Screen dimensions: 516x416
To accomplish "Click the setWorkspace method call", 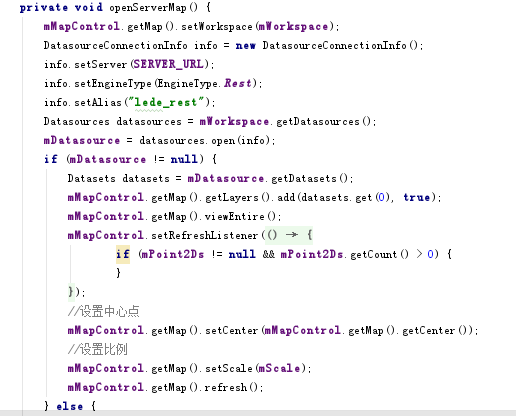I will coord(217,26).
